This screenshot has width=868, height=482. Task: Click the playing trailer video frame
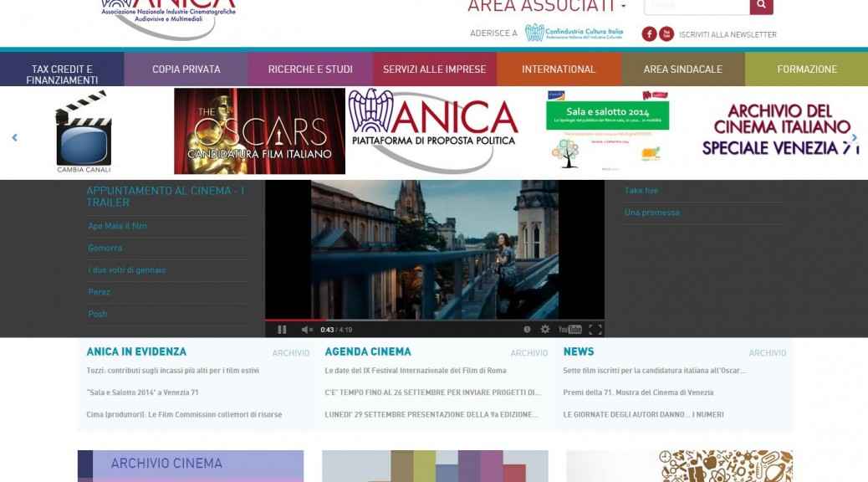pos(435,249)
